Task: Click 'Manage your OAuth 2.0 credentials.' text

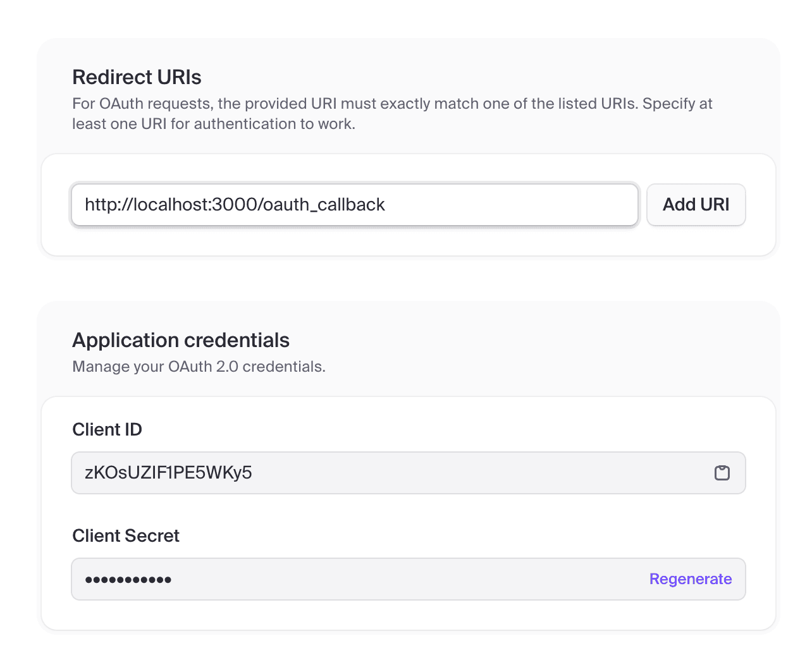Action: 199,367
